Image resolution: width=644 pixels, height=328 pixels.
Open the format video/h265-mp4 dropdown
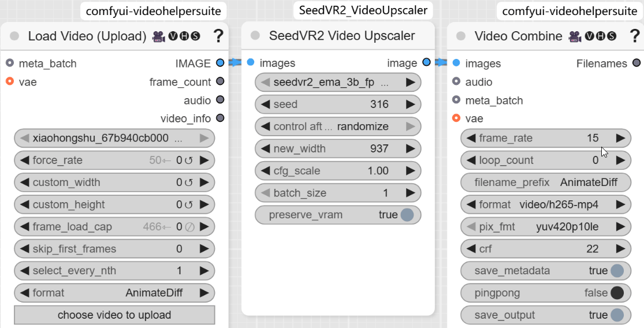[546, 204]
